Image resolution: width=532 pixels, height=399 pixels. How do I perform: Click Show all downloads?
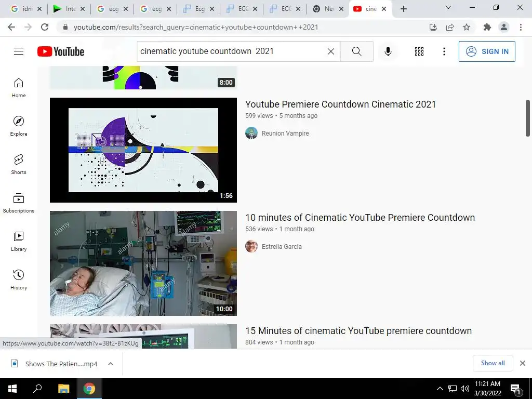(493, 363)
